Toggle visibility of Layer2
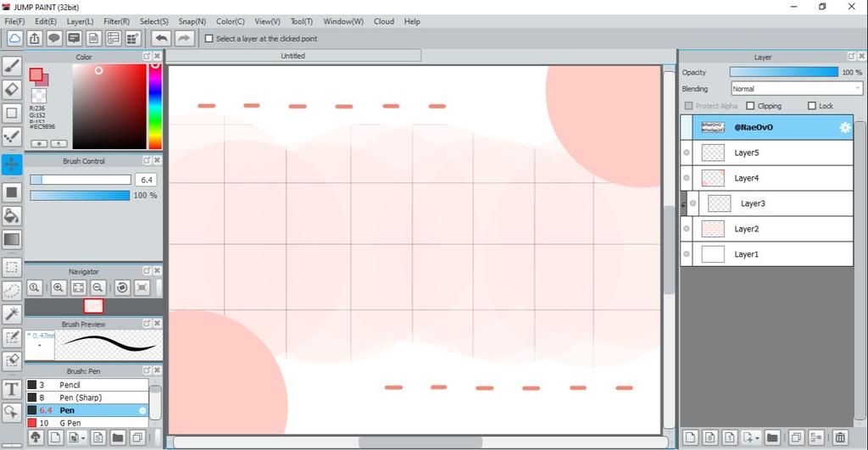Screen dimensions: 868x450 (687, 229)
